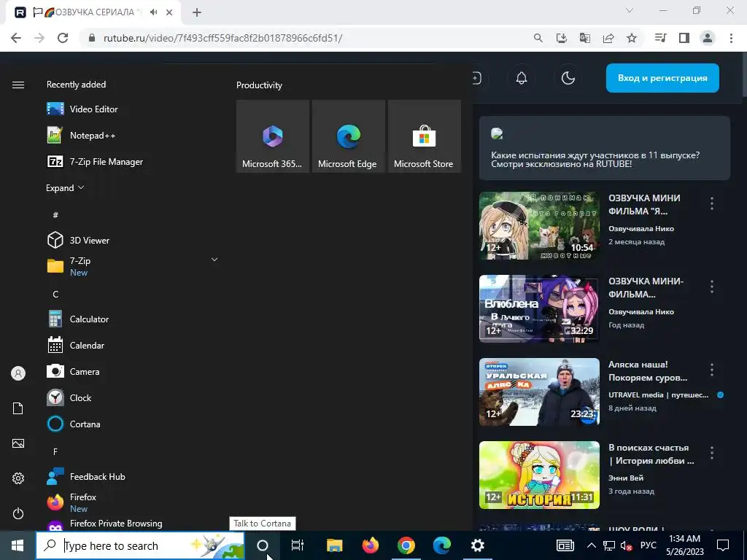The width and height of the screenshot is (747, 560).
Task: Translate this page icon in Chrome
Action: coord(585,38)
